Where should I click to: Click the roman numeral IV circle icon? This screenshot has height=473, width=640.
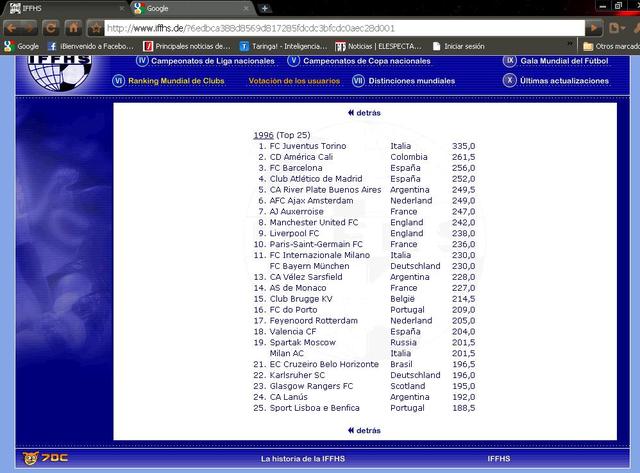142,61
